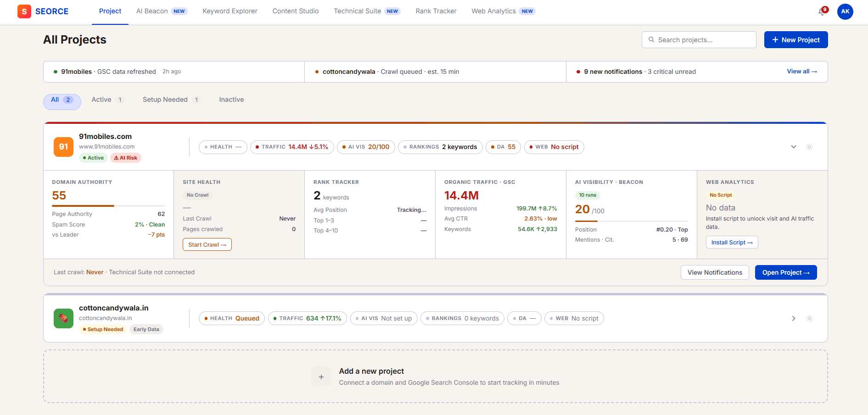Click the RANKINGS 2 keywords pill
Screen dimensions: 868x415
pos(440,147)
